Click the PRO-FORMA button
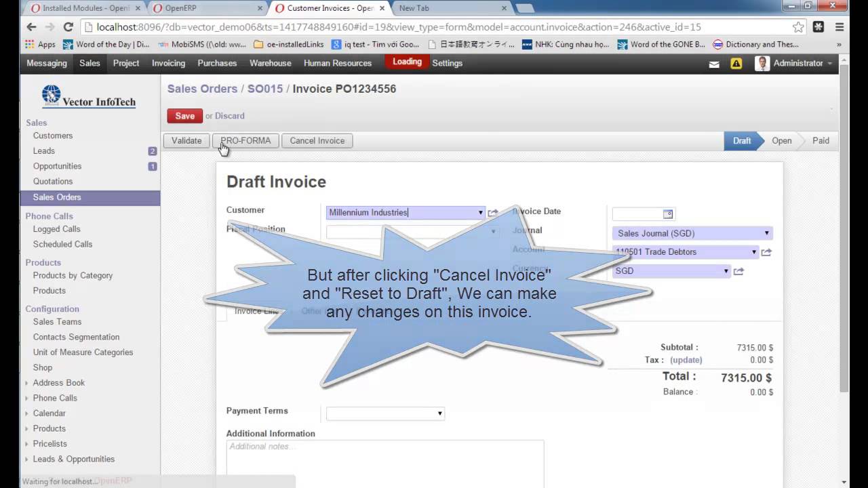The image size is (868, 488). [x=245, y=141]
